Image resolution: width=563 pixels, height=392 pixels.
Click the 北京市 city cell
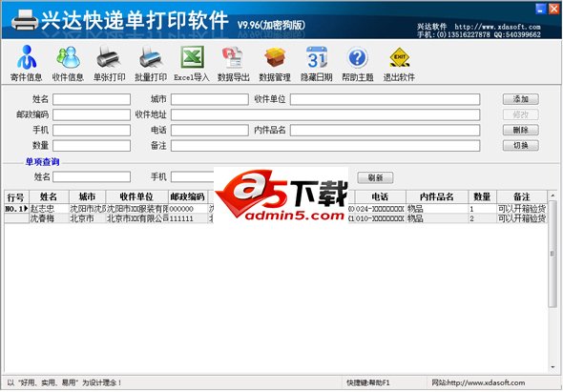[x=87, y=218]
